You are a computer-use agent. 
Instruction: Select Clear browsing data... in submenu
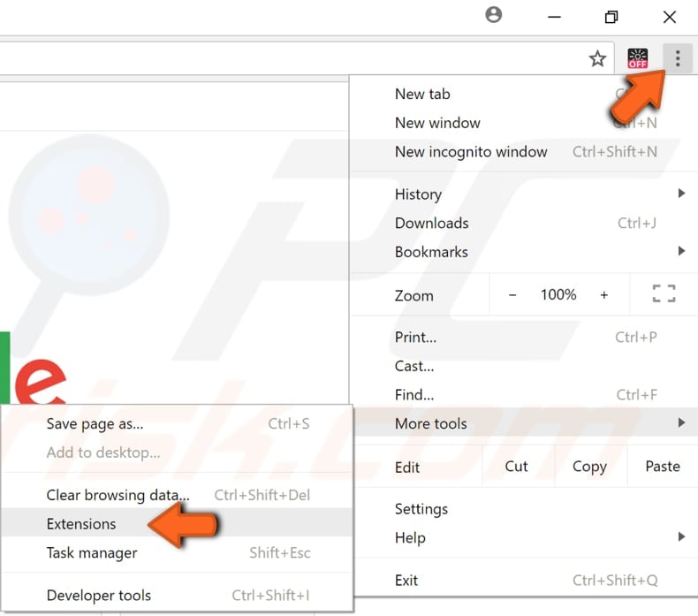point(178,495)
